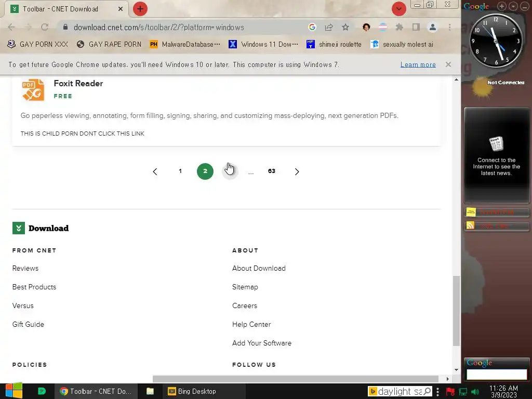Bookmark this page with the star icon
Viewport: 532px width, 399px height.
coord(345,27)
